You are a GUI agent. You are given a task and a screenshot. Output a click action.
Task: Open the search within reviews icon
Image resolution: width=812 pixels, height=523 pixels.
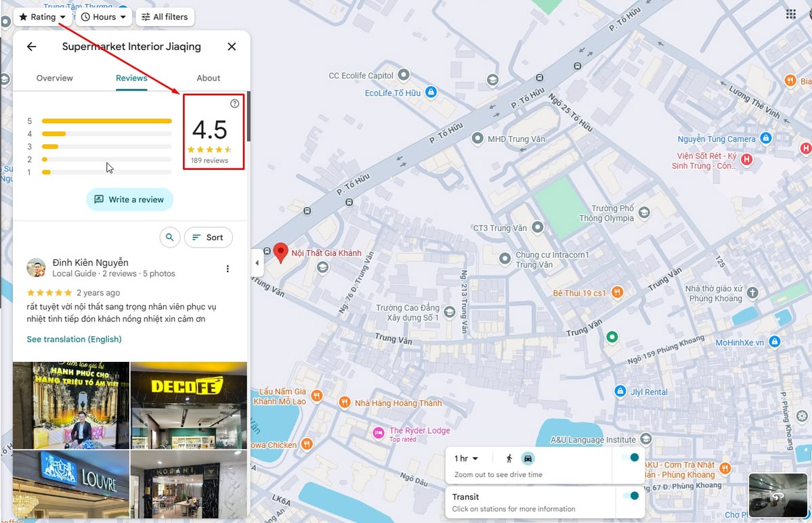[169, 237]
